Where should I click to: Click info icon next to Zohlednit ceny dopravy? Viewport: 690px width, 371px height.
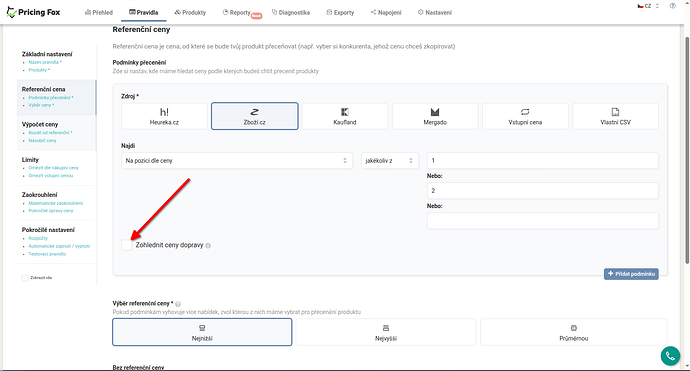click(x=208, y=246)
